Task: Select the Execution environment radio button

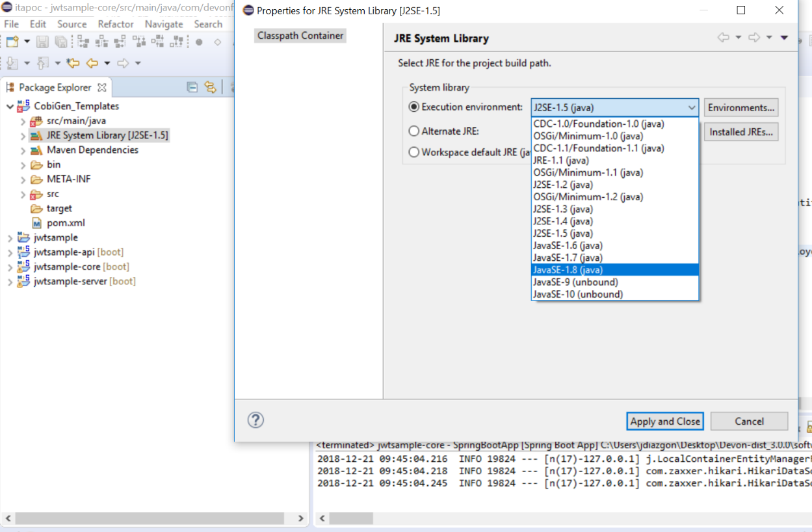Action: [414, 107]
